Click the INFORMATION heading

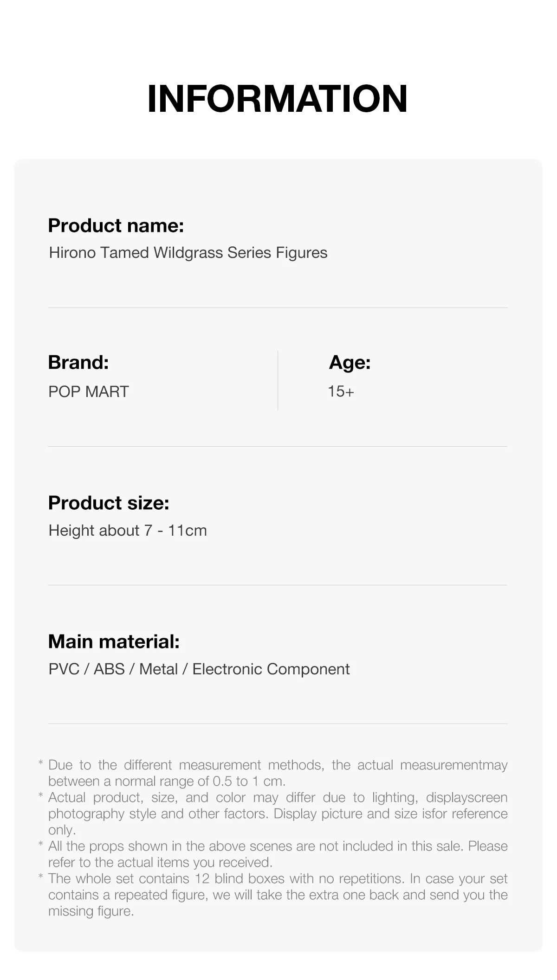(277, 99)
